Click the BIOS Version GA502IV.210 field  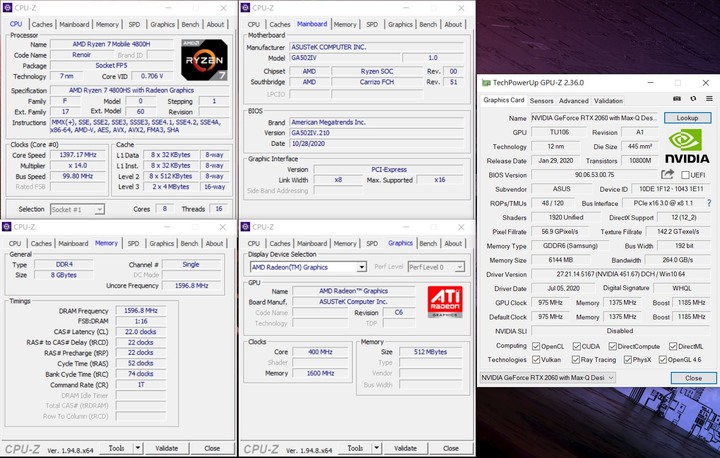coord(377,133)
